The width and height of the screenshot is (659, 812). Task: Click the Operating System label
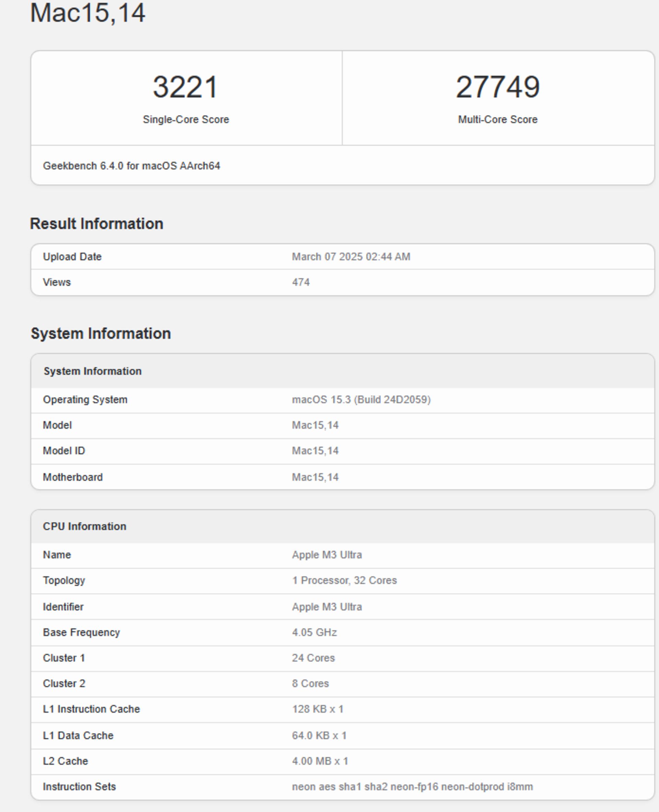coord(85,400)
